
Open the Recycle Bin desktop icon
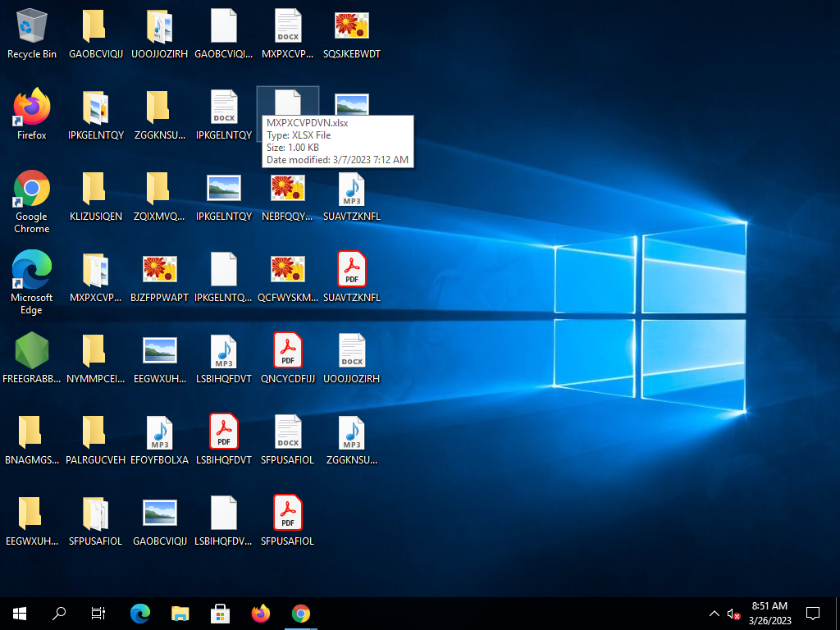(x=32, y=27)
